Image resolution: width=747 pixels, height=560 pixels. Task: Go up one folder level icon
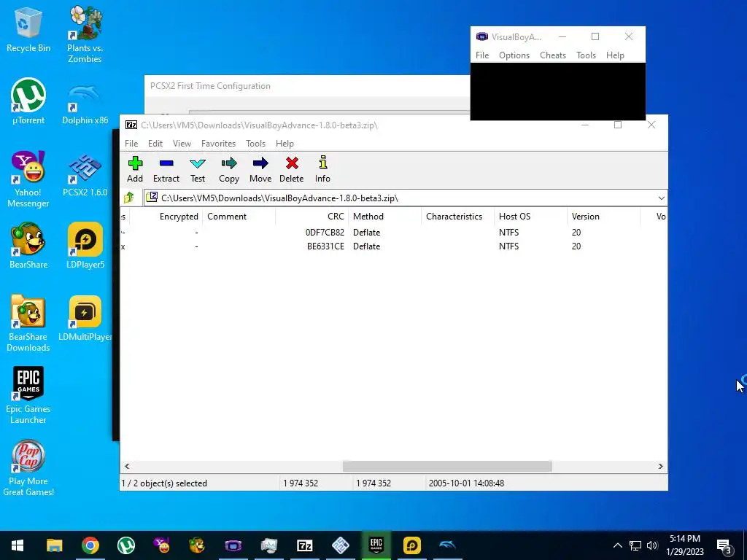click(x=128, y=198)
